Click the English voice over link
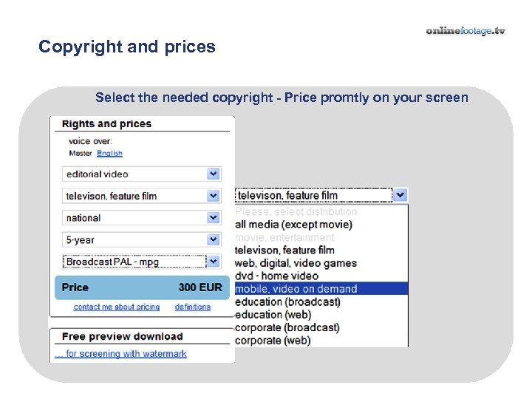Viewport: 532px width, 399px height. point(109,154)
